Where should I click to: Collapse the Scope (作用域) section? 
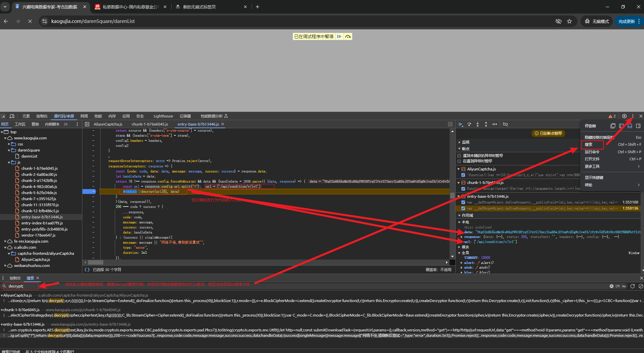(x=459, y=215)
